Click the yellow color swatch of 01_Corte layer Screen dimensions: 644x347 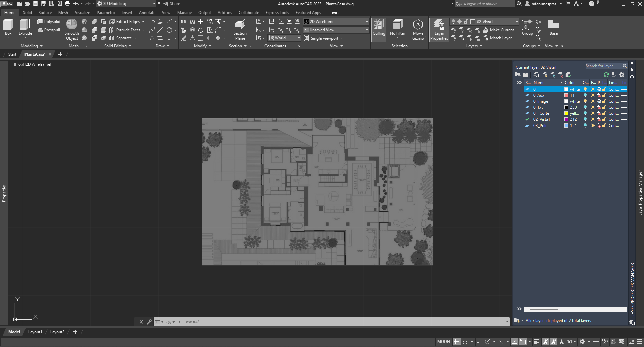(567, 113)
